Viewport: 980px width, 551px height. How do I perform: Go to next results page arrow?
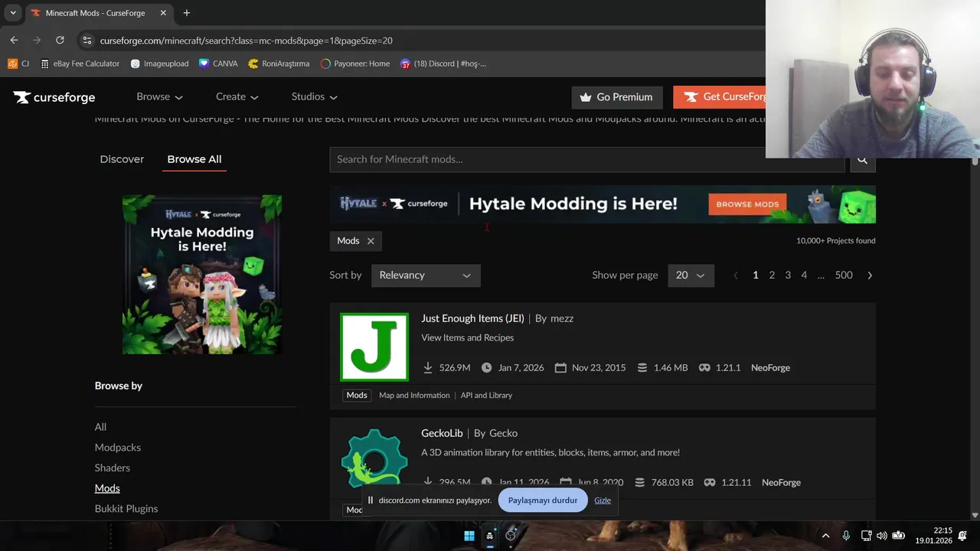[x=870, y=275]
